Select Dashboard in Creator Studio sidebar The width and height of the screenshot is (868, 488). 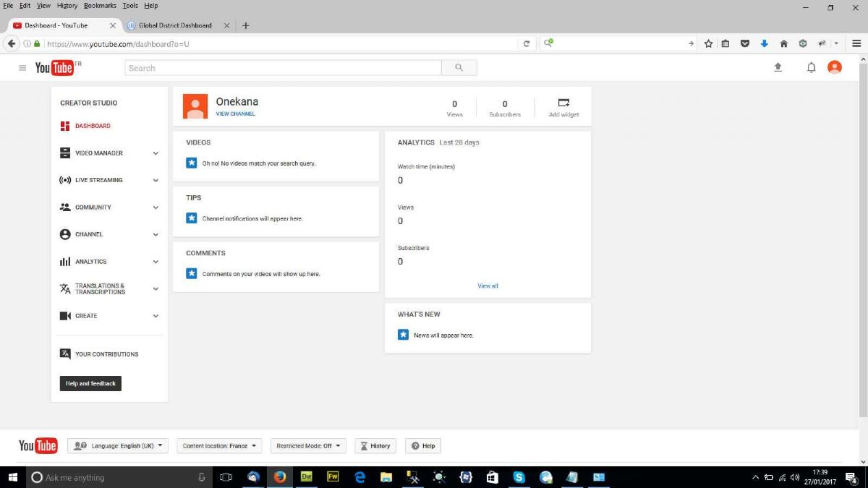[x=93, y=126]
